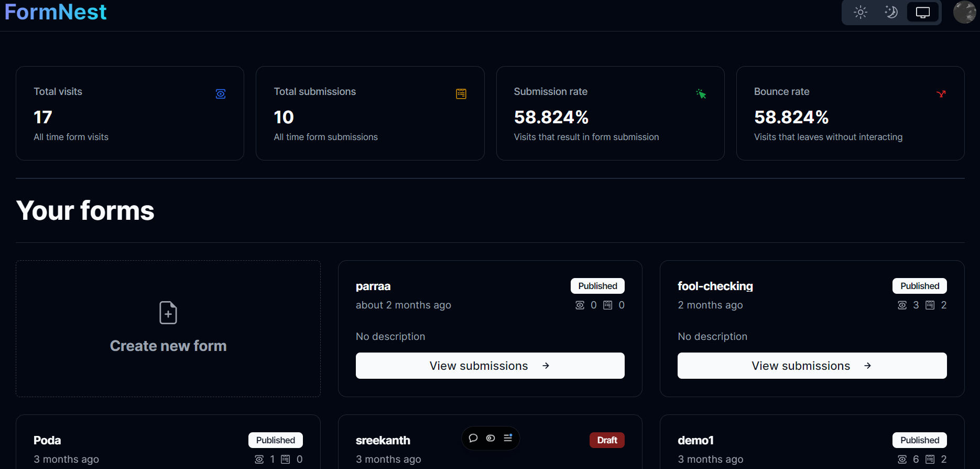Screen dimensions: 980x469
Task: Click the Submission rate 58.824% value
Action: click(551, 117)
